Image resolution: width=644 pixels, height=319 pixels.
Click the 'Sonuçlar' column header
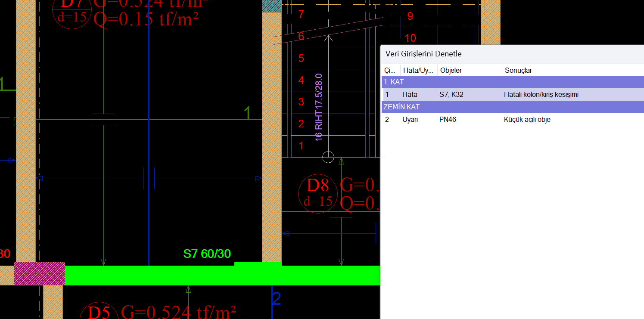pyautogui.click(x=573, y=70)
